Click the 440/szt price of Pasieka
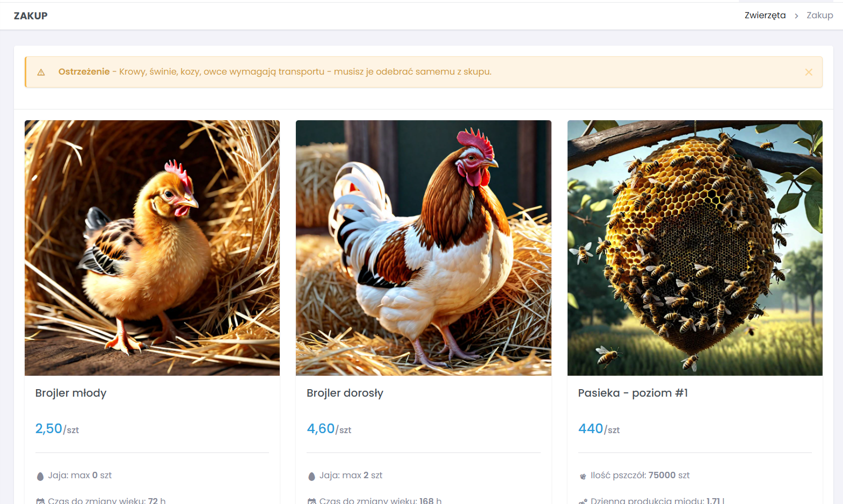The width and height of the screenshot is (843, 504). coord(599,429)
